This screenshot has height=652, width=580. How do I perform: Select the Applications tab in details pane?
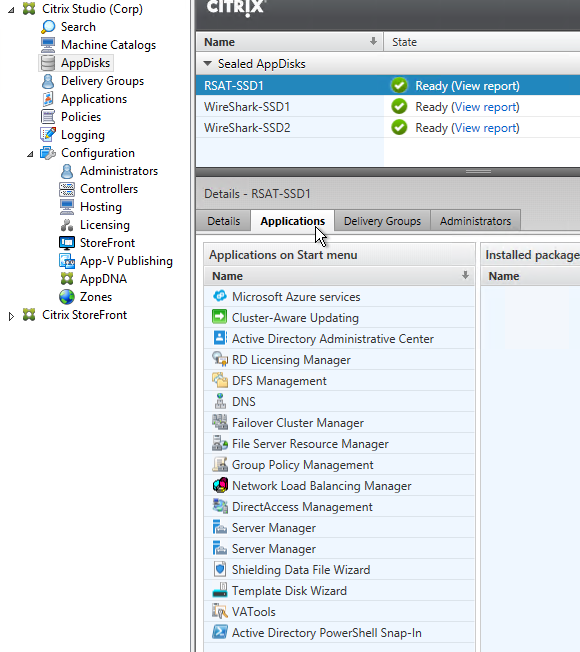293,221
